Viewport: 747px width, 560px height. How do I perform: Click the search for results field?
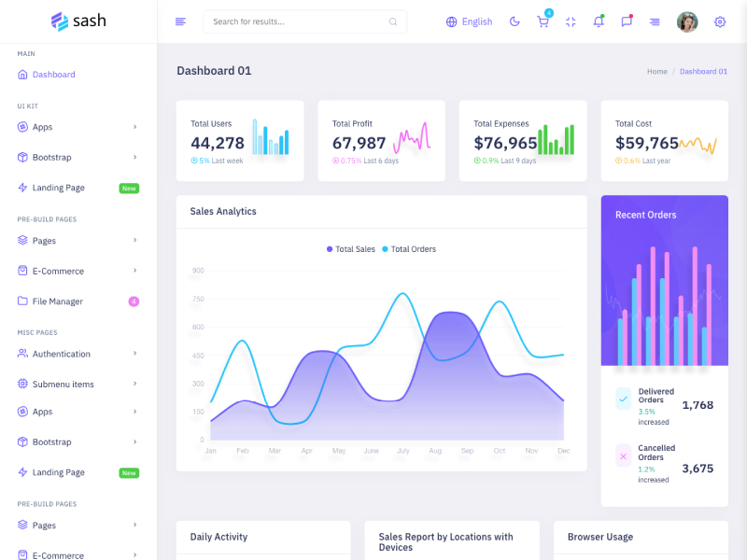pos(304,21)
